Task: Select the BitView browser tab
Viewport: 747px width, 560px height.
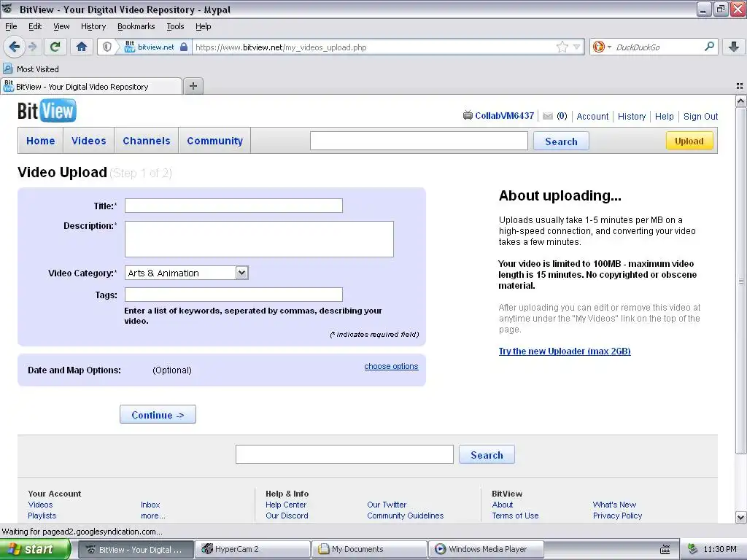Action: coord(91,86)
